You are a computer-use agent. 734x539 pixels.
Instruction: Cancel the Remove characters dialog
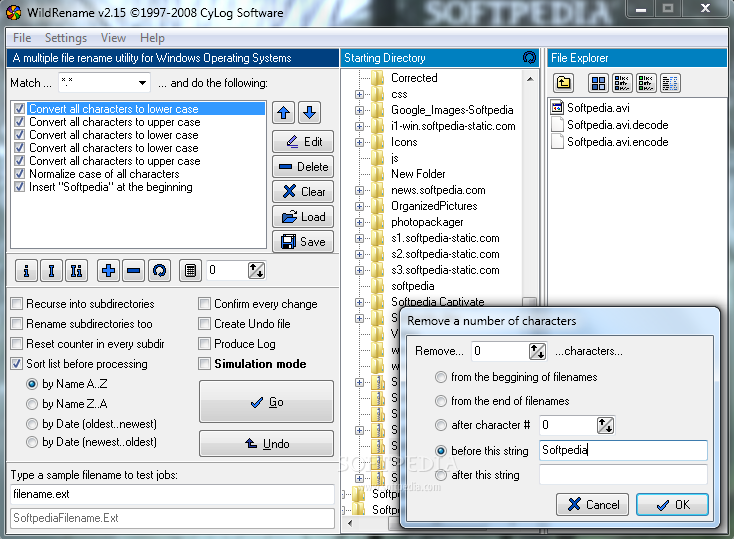click(593, 504)
